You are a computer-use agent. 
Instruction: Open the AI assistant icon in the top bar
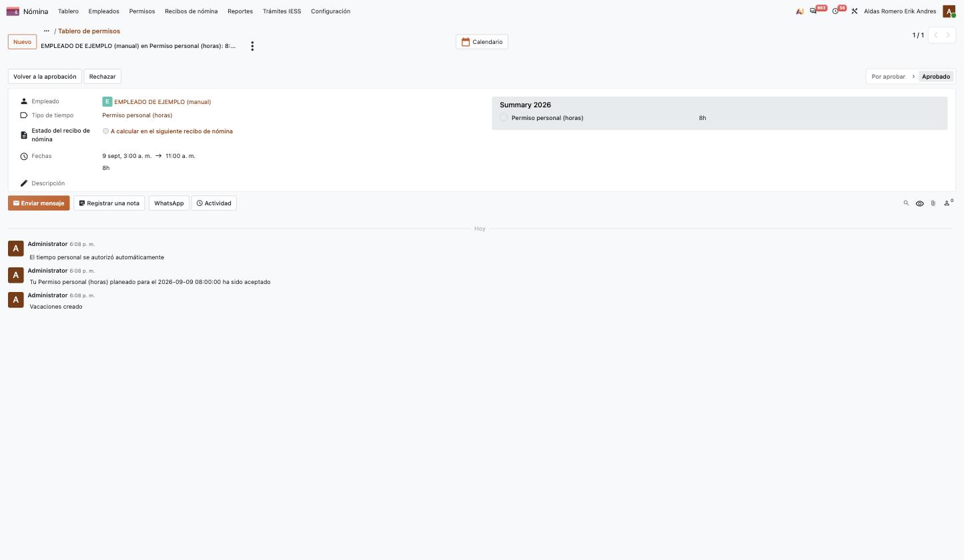(799, 11)
